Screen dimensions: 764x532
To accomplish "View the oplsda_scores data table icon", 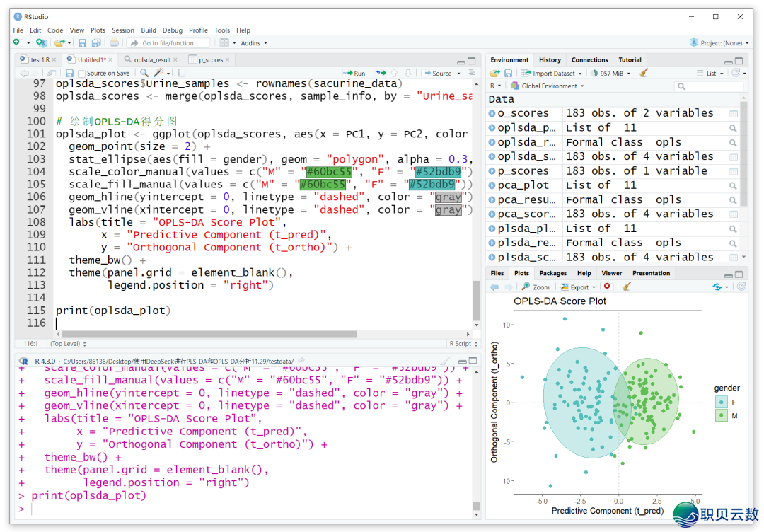I will [x=734, y=157].
